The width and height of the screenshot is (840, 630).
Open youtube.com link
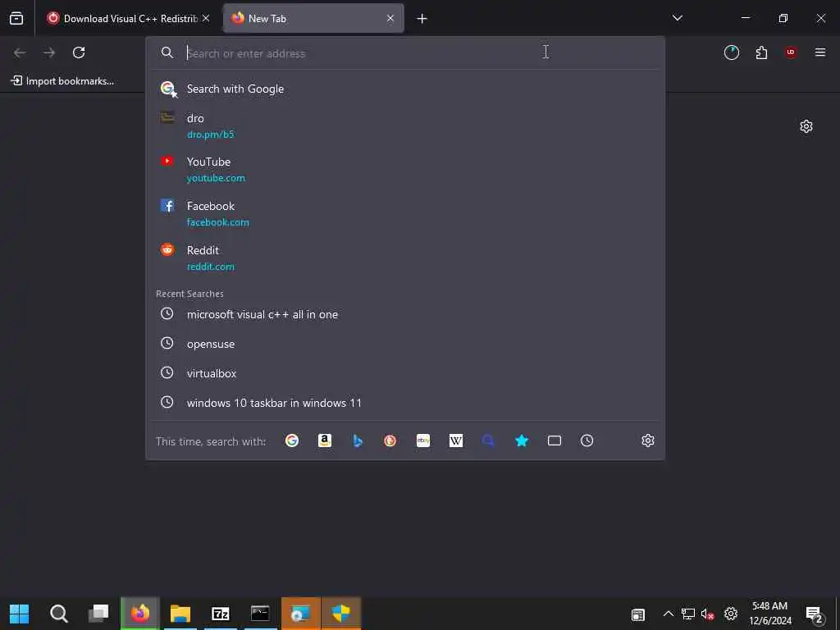tap(216, 178)
